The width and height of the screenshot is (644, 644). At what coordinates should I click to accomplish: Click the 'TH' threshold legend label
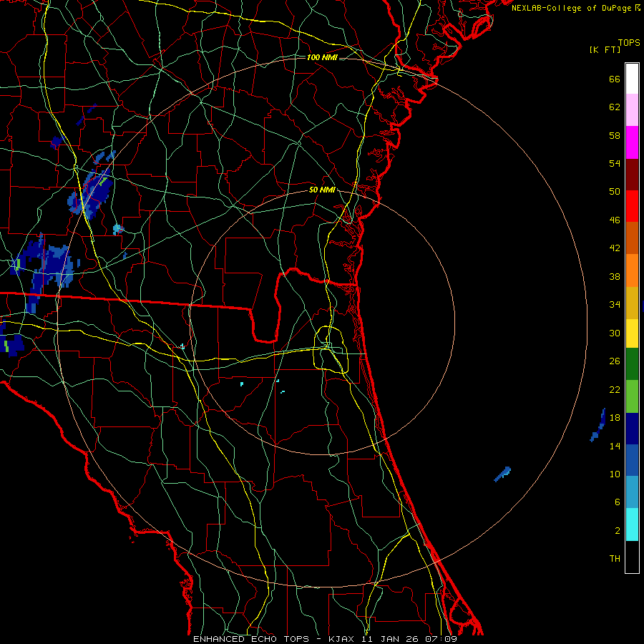615,559
